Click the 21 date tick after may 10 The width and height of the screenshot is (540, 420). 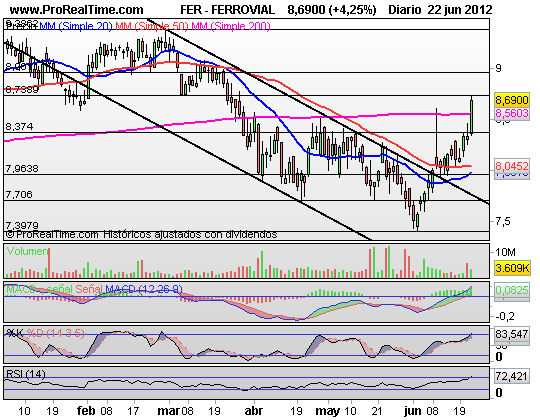pos(378,411)
